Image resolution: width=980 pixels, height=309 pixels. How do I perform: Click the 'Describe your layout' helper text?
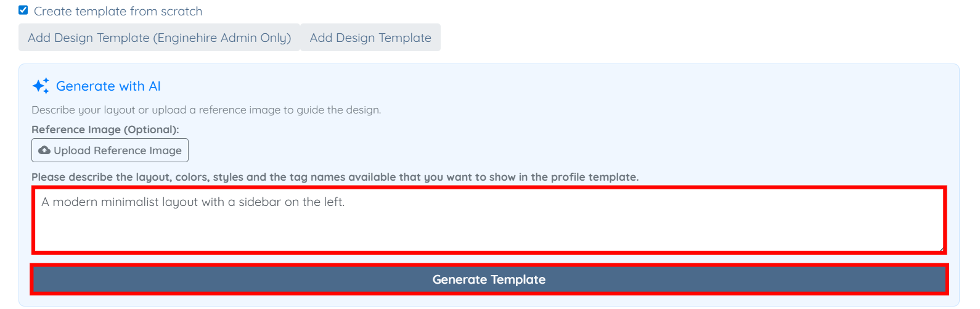(206, 110)
